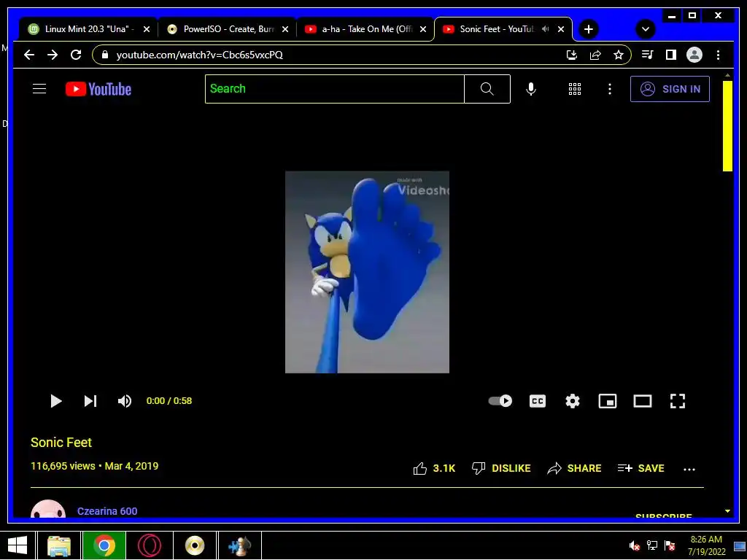The height and width of the screenshot is (560, 747).
Task: View site info lock icon
Action: [x=105, y=55]
